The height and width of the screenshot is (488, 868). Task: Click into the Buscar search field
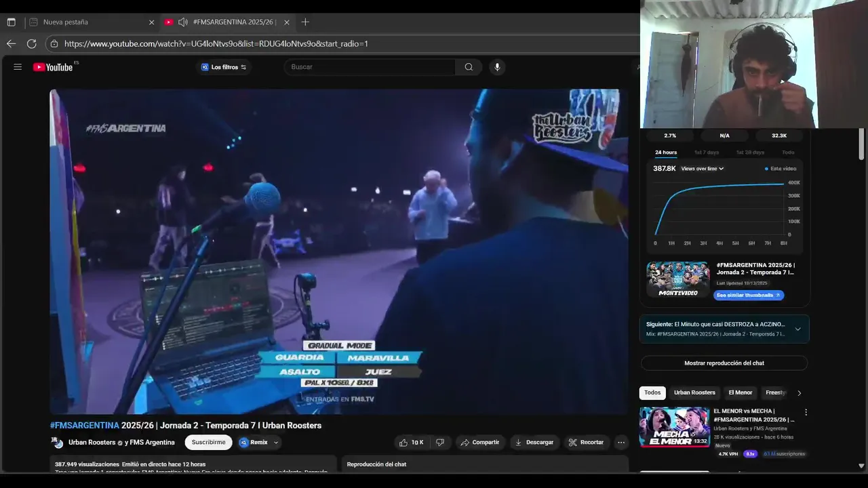click(372, 67)
